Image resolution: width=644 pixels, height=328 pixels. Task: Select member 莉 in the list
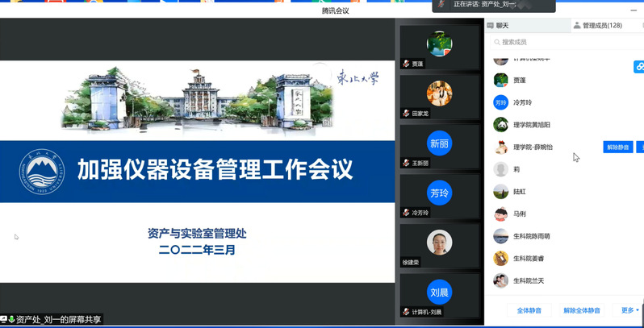click(x=516, y=169)
